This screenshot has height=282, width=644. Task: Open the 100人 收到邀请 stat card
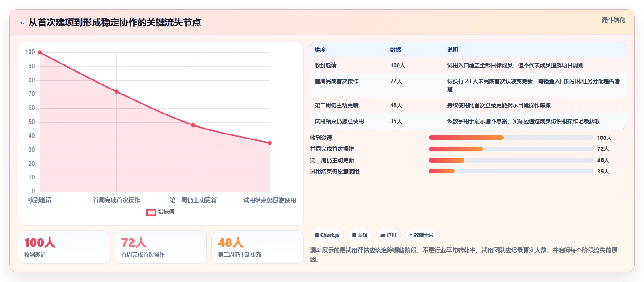[x=64, y=247]
